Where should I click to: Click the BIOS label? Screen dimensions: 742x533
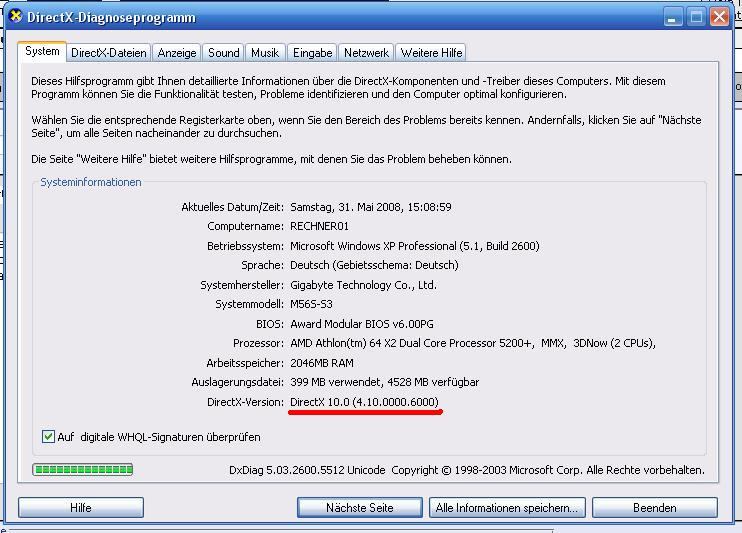270,324
